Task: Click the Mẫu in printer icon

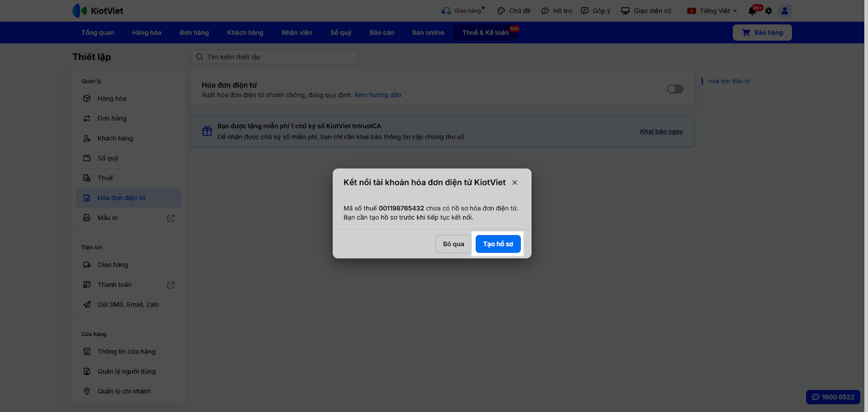Action: pyautogui.click(x=87, y=218)
